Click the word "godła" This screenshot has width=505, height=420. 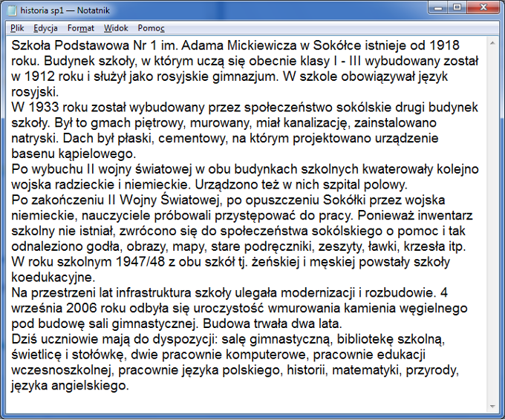pyautogui.click(x=105, y=246)
